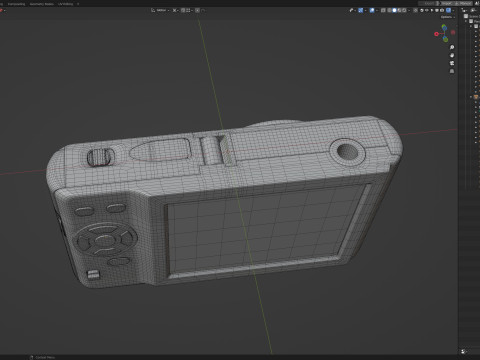
Task: Click the zoom view magnifier icon
Action: pyautogui.click(x=452, y=47)
